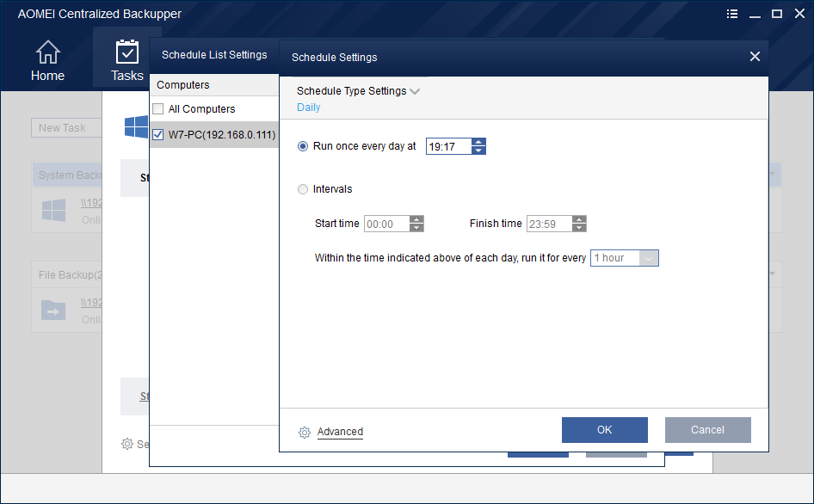
Task: Maximize the AOMEI Centralized Backupper window
Action: (777, 14)
